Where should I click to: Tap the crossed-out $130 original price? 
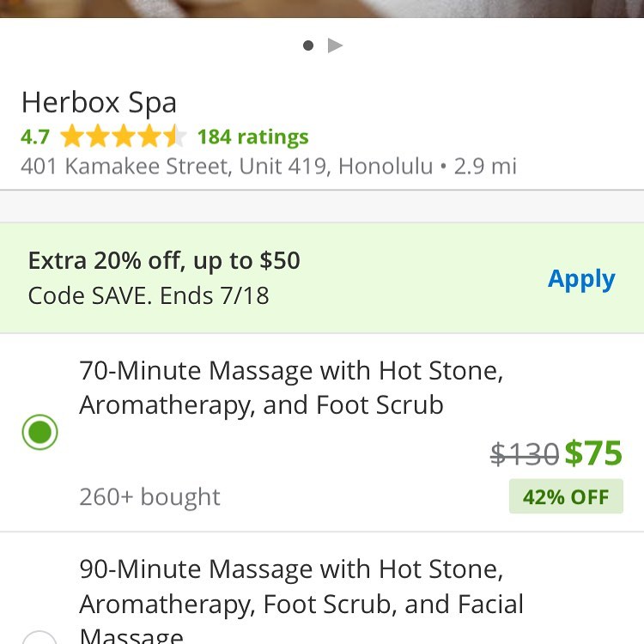(524, 453)
